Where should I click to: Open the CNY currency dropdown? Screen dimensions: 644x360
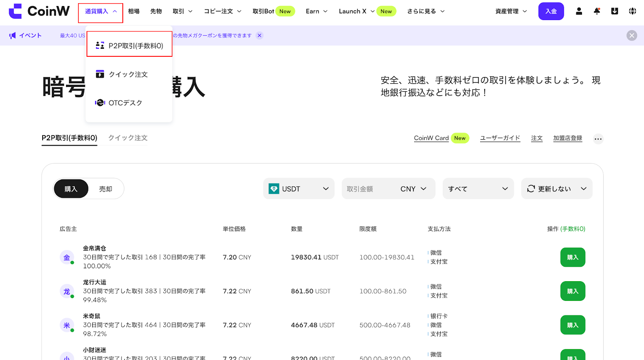pyautogui.click(x=413, y=189)
